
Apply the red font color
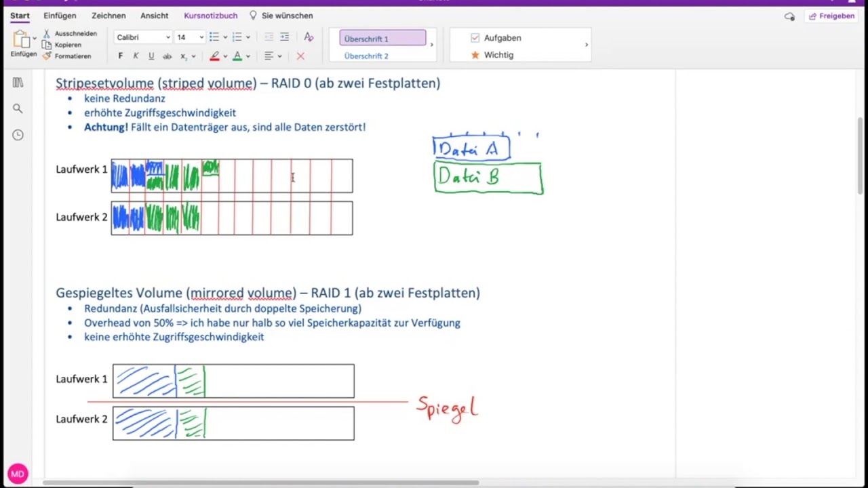[237, 56]
